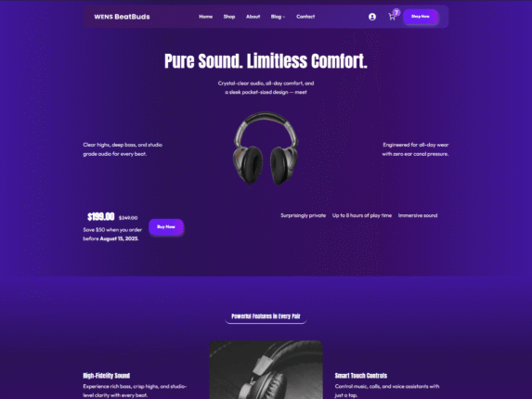Select the Immersive sound tag

pos(418,215)
